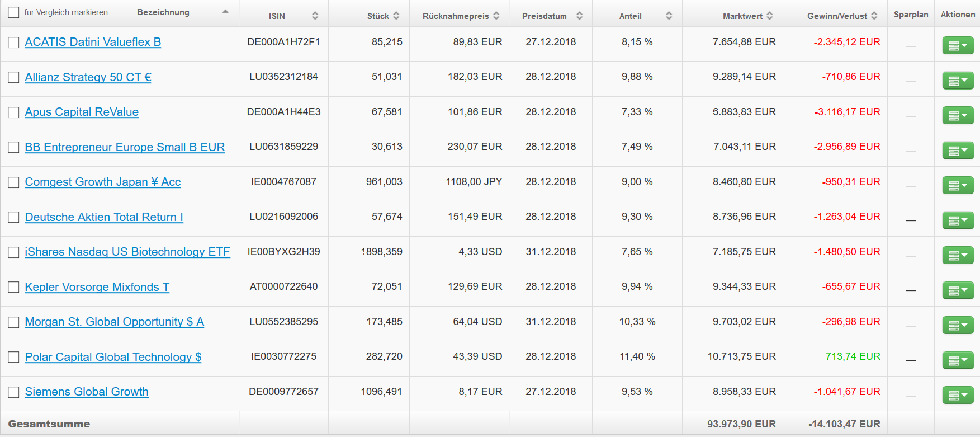The image size is (980, 437).
Task: Open actions menu for iShares Nasdaq Biotechnology ETF
Action: point(958,256)
